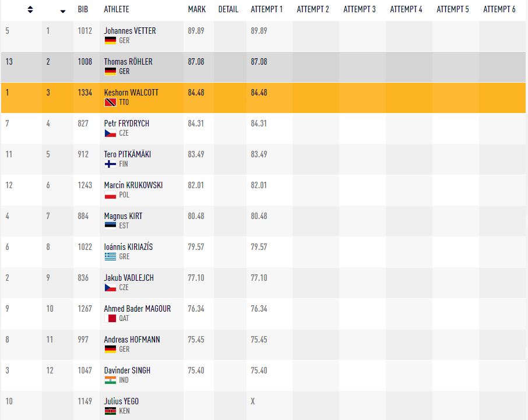Click the DETAIL column header

228,10
